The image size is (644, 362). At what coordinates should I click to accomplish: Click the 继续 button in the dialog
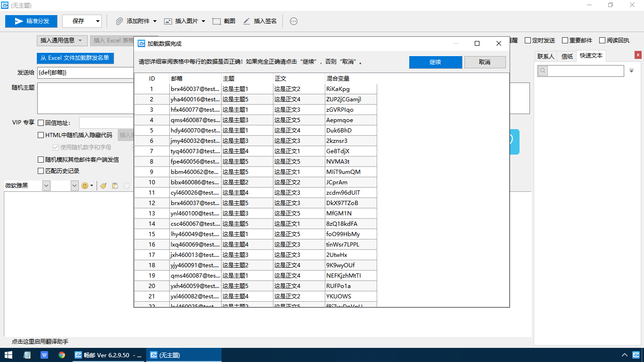pyautogui.click(x=436, y=62)
